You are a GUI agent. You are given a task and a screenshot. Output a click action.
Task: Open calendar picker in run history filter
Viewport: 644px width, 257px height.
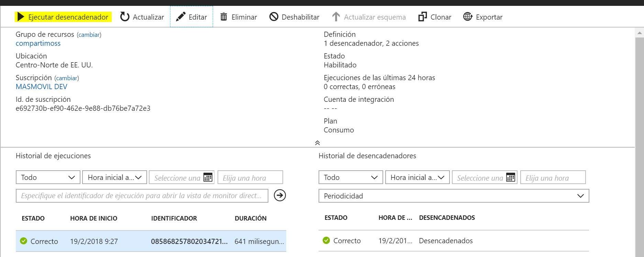(208, 178)
